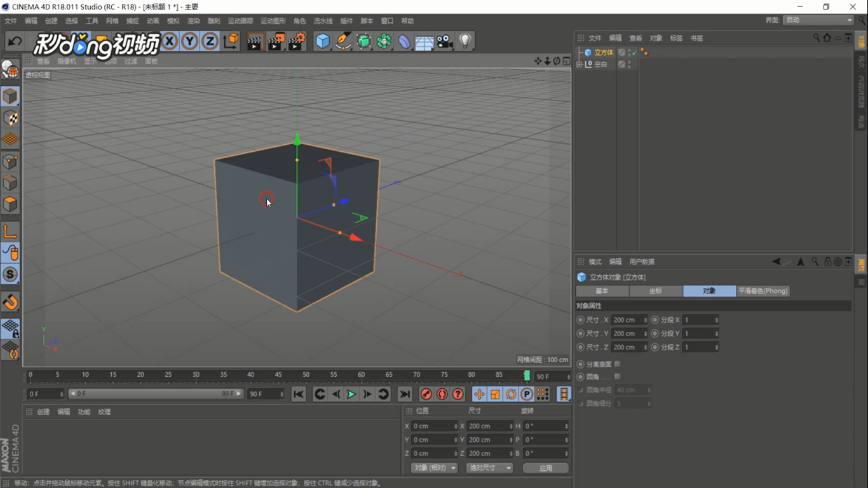Click 分段 Z value stepper arrows
This screenshot has height=488, width=868.
[717, 348]
